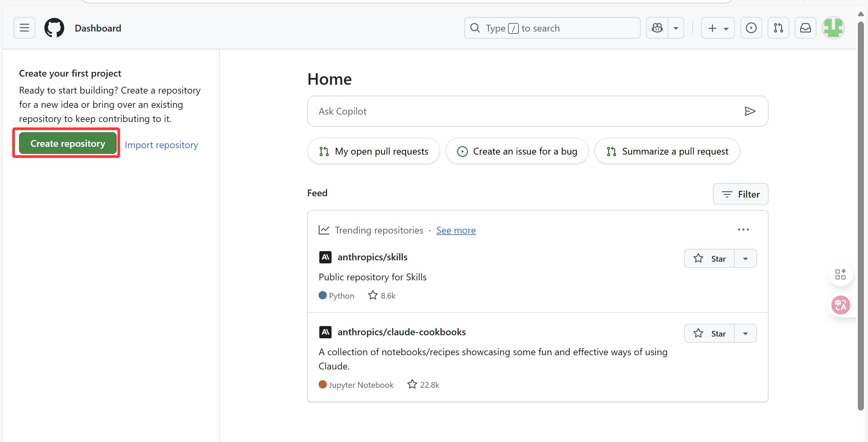
Task: Click the Create repository button
Action: click(x=68, y=143)
